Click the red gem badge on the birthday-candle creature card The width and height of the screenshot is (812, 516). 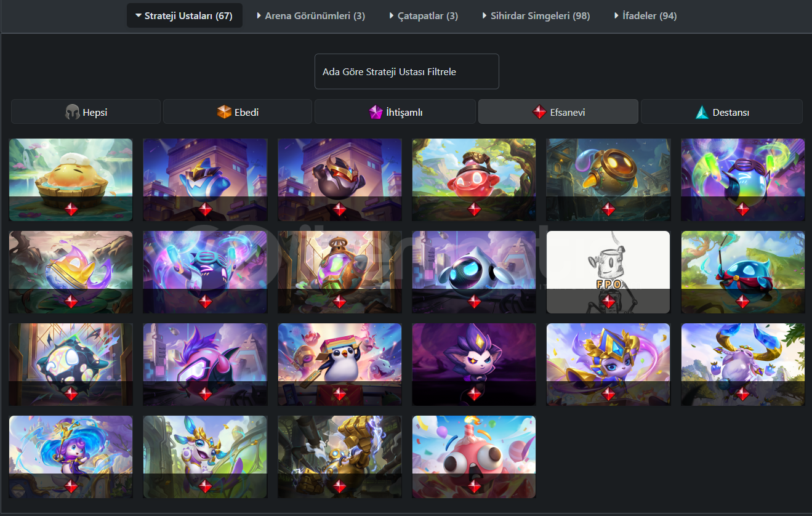[474, 486]
